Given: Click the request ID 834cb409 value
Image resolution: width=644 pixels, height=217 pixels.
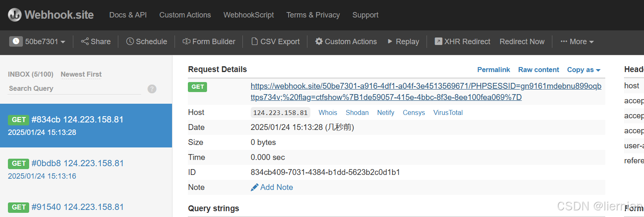Looking at the screenshot, I should tap(325, 172).
